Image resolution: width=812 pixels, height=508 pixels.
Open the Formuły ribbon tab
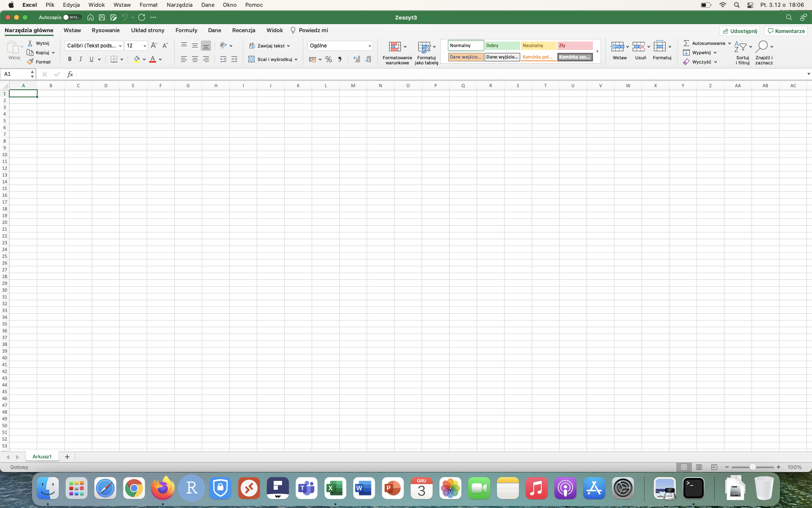click(x=186, y=30)
